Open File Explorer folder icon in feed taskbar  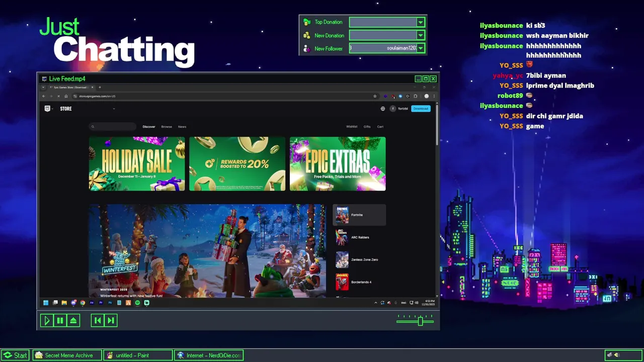click(64, 303)
